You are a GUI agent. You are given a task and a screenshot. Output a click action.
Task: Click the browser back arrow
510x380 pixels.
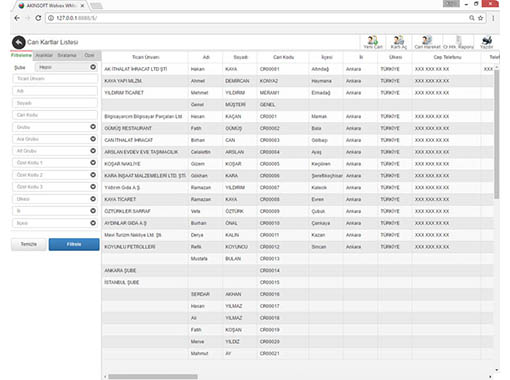(17, 18)
